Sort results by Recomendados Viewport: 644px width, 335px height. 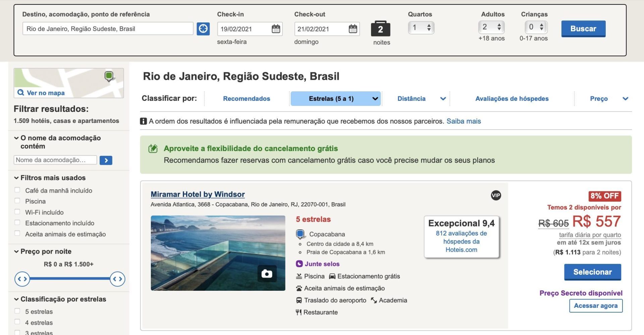pos(247,98)
